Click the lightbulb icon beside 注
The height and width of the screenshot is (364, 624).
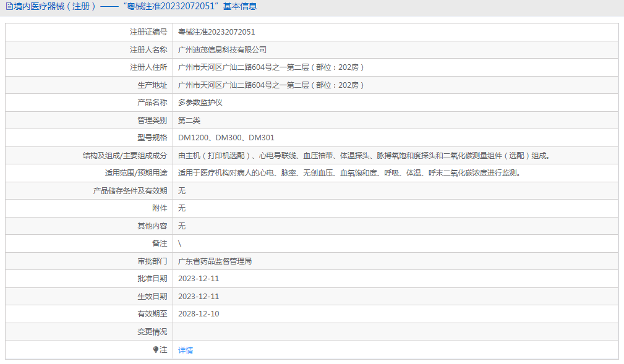tap(156, 349)
